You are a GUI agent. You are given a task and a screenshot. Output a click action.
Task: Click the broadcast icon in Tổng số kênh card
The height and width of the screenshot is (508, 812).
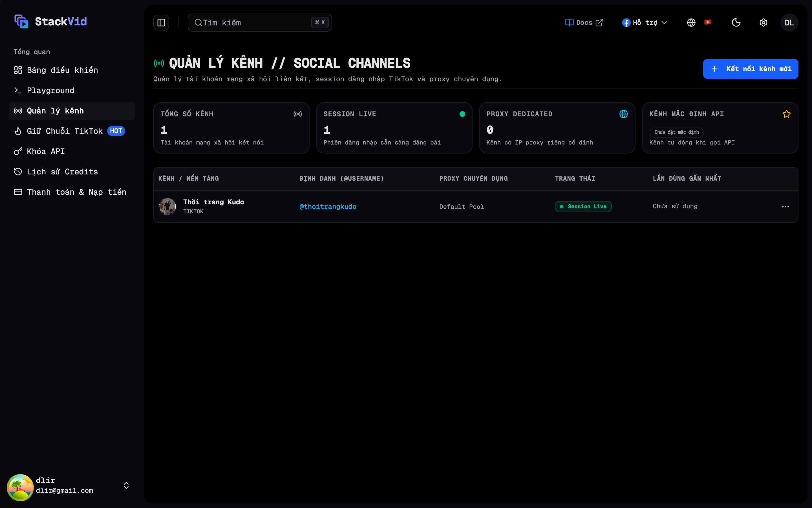[298, 114]
